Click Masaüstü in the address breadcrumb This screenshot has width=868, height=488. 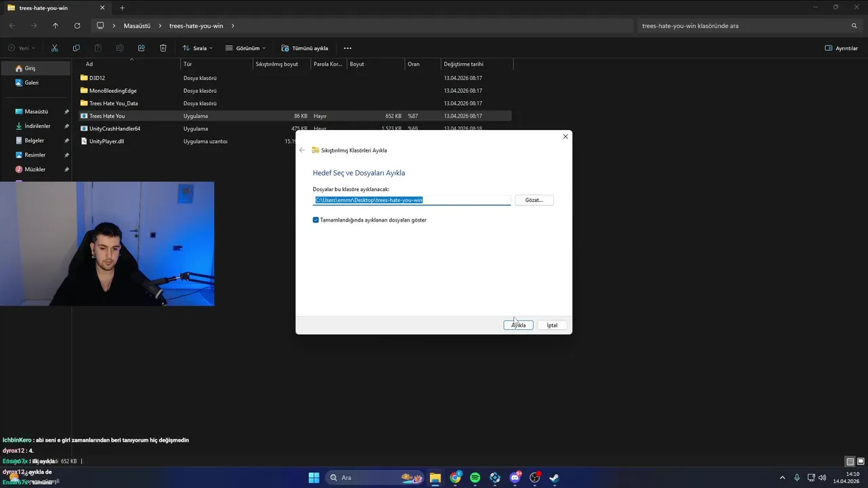(x=137, y=26)
